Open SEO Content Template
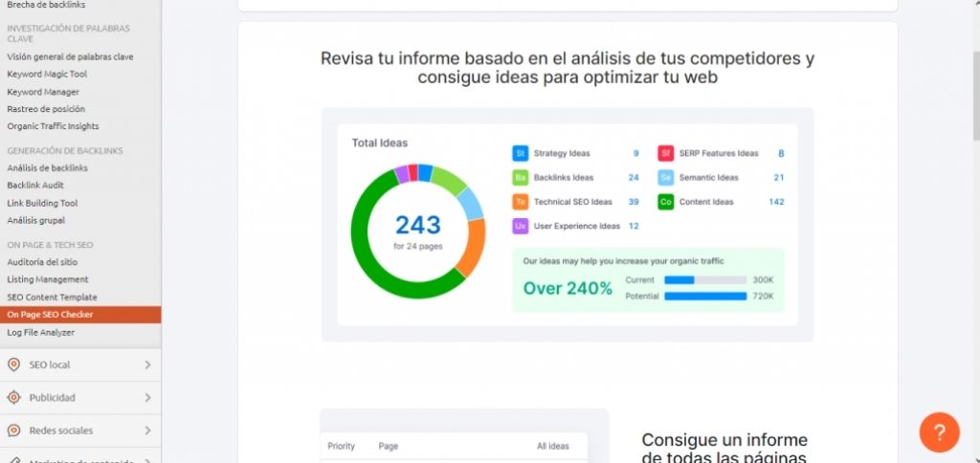The image size is (980, 463). pyautogui.click(x=52, y=298)
